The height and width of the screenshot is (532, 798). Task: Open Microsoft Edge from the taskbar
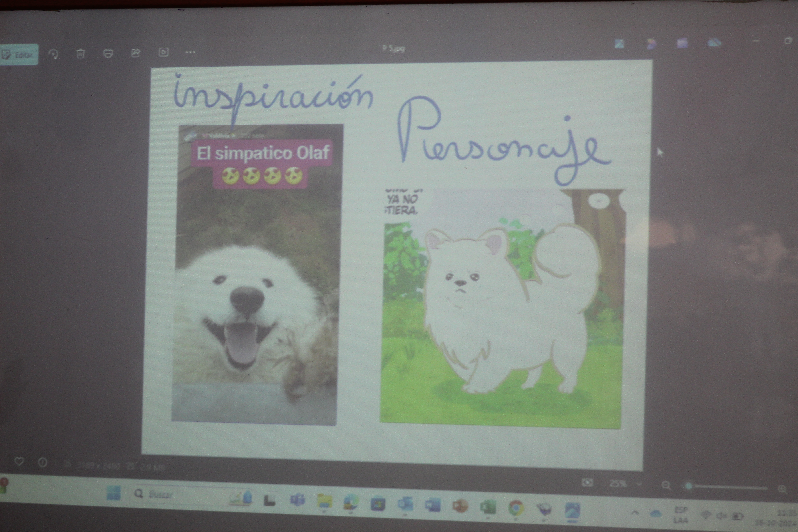[351, 502]
